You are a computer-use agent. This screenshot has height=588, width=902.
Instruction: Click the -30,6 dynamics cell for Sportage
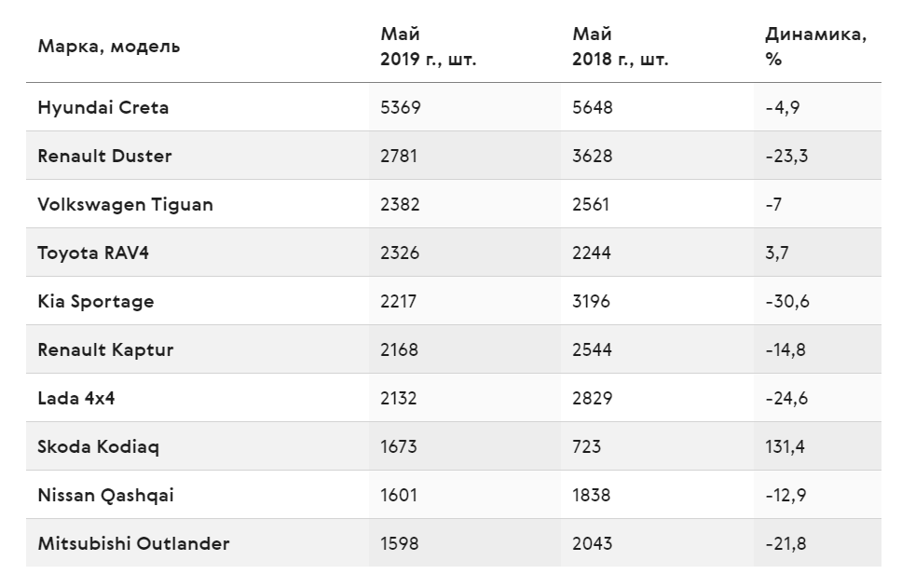787,302
